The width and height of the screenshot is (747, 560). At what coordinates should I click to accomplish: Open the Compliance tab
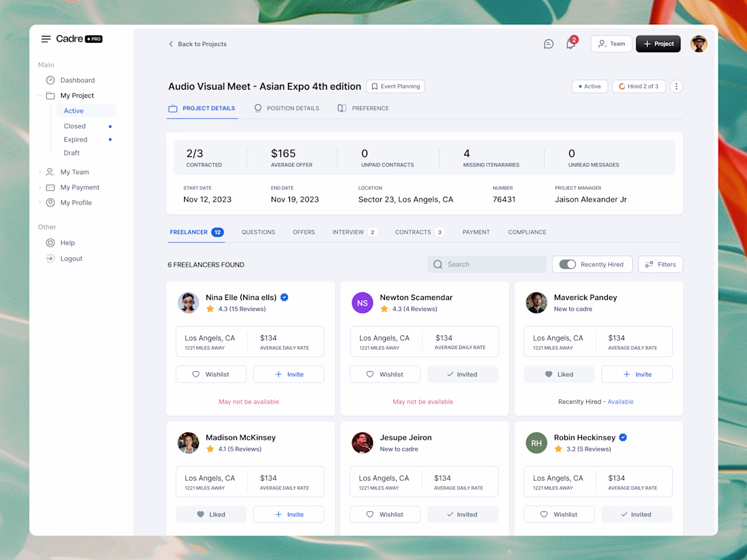pyautogui.click(x=527, y=232)
